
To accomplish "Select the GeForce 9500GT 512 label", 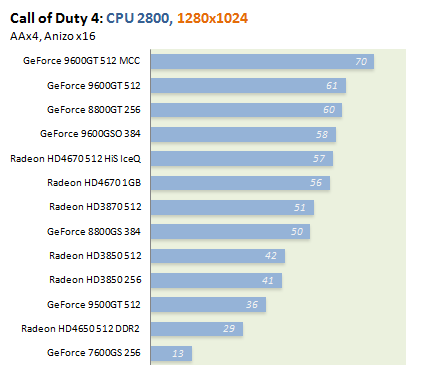I will point(94,305).
